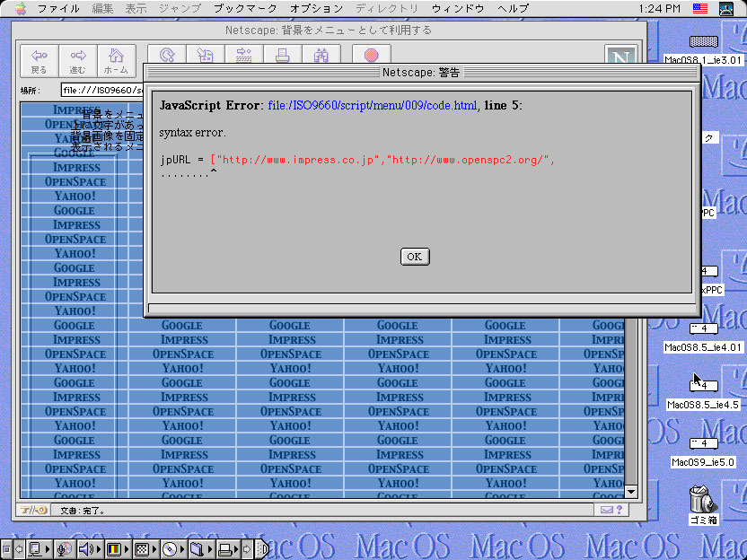This screenshot has height=560, width=747.
Task: Click the US flag keyboard menu icon
Action: tap(699, 9)
